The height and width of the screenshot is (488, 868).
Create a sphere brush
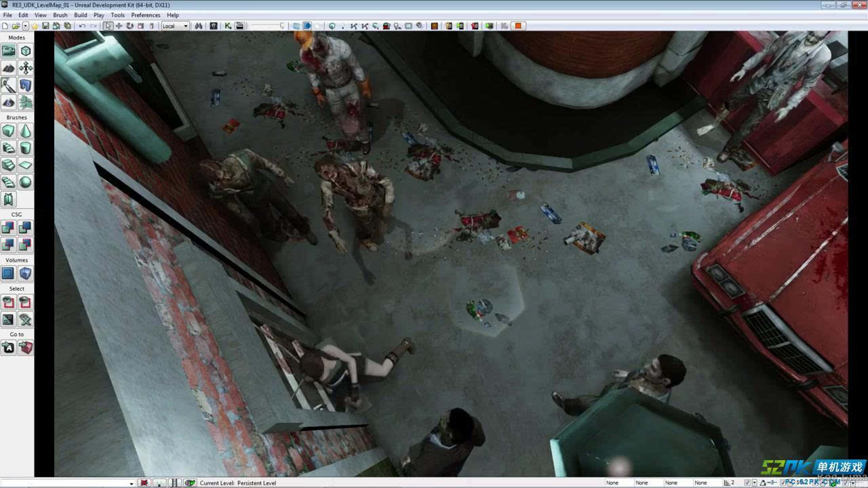[25, 182]
